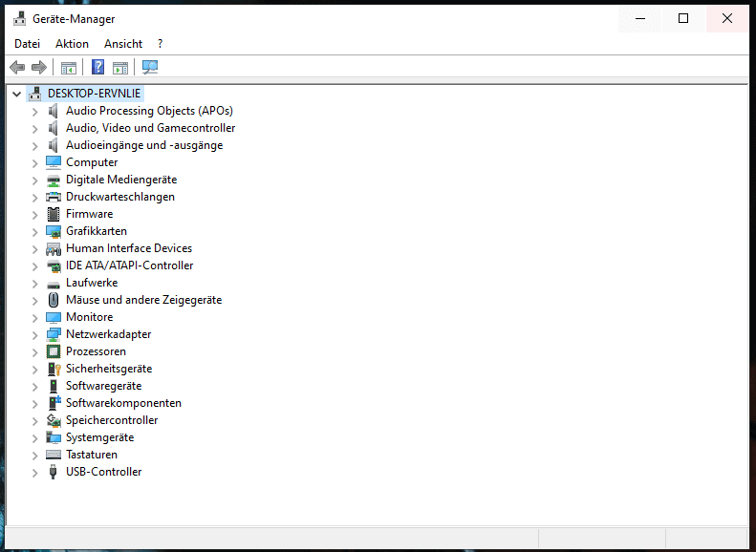Open the ? help menu
Screen dimensions: 756x552
click(160, 44)
